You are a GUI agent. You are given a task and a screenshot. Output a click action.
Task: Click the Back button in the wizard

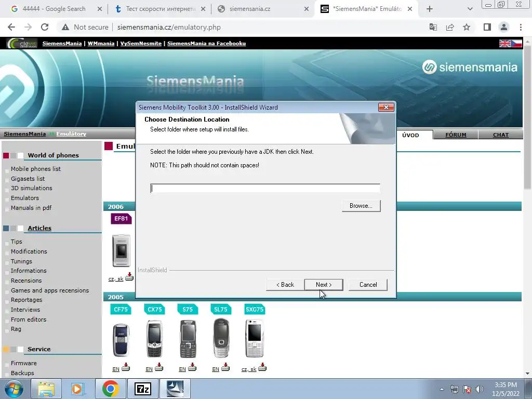click(x=285, y=285)
